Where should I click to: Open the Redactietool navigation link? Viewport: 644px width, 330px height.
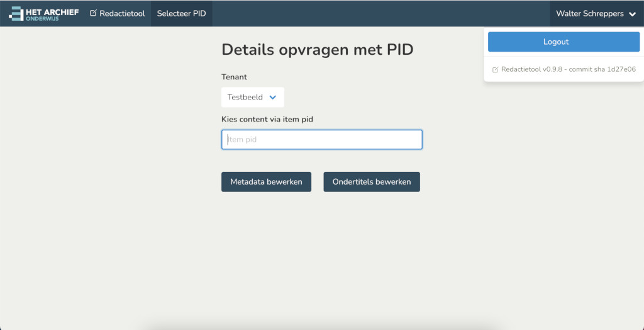pyautogui.click(x=118, y=14)
